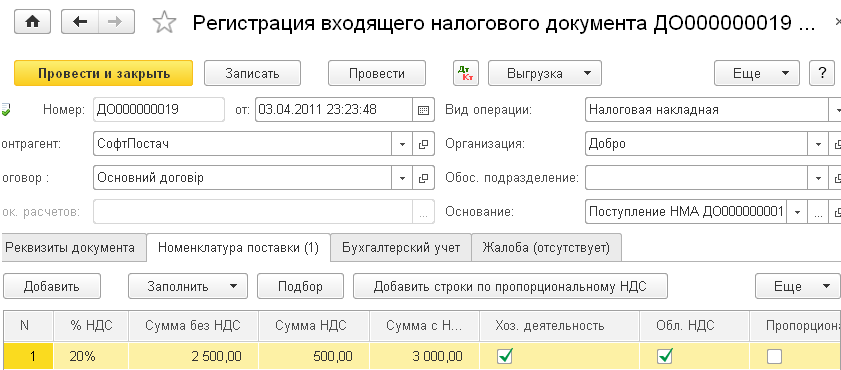
Task: Click Провести и закрыть button
Action: pyautogui.click(x=104, y=73)
